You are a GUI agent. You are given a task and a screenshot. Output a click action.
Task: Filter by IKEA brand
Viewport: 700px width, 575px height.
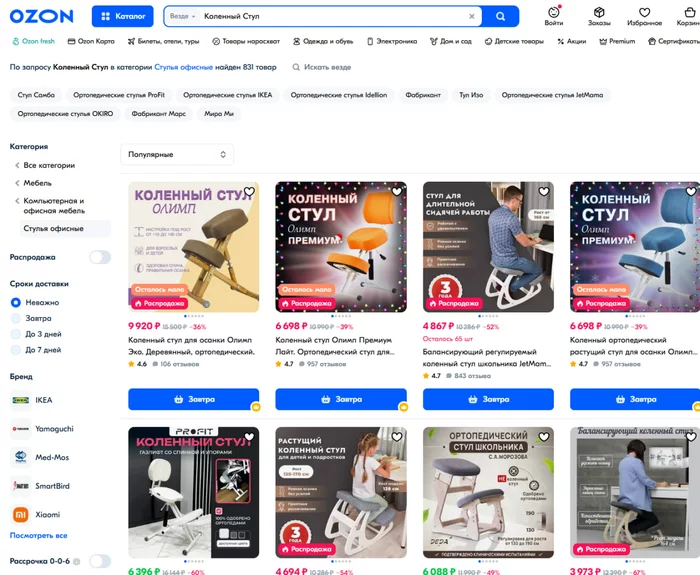[31, 400]
